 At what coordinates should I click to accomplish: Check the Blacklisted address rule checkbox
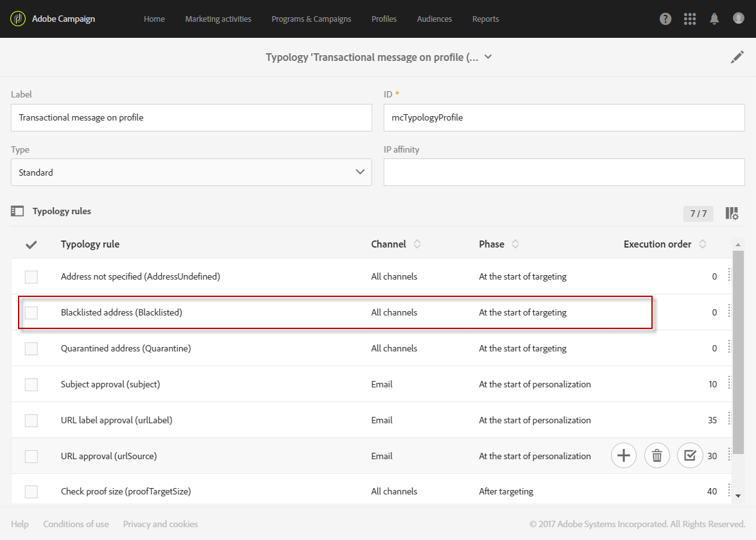point(31,313)
